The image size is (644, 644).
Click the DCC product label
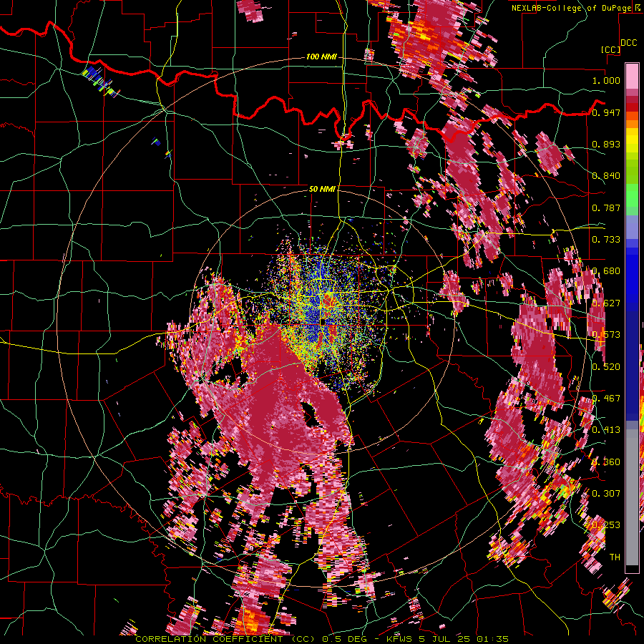(x=629, y=43)
